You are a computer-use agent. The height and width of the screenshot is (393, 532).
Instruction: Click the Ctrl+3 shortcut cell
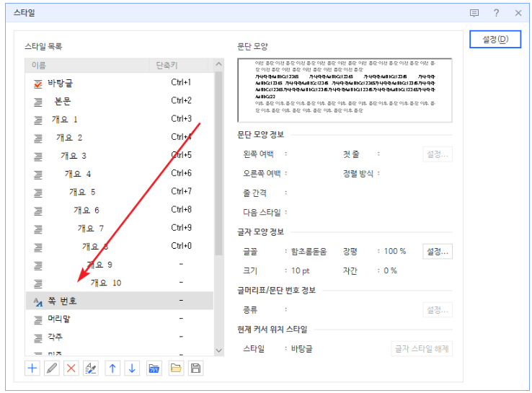pyautogui.click(x=181, y=119)
